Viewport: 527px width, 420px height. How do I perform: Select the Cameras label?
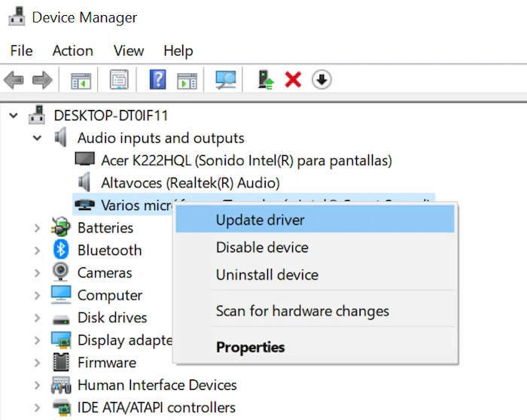point(105,272)
